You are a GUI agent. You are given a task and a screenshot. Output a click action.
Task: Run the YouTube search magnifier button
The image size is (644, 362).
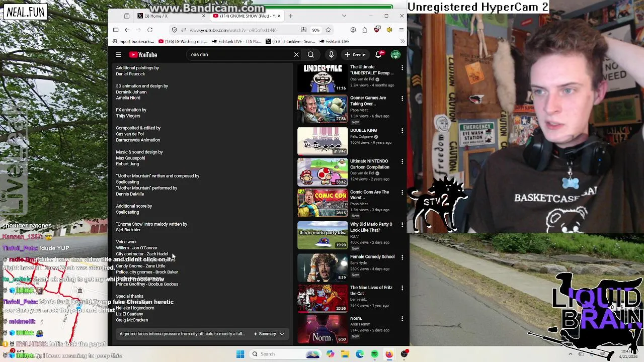(311, 55)
